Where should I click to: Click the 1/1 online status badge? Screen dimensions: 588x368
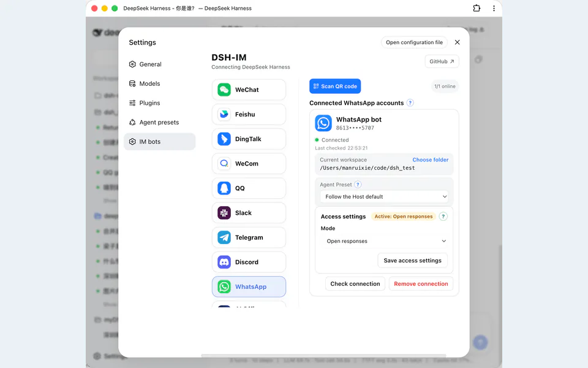(445, 86)
